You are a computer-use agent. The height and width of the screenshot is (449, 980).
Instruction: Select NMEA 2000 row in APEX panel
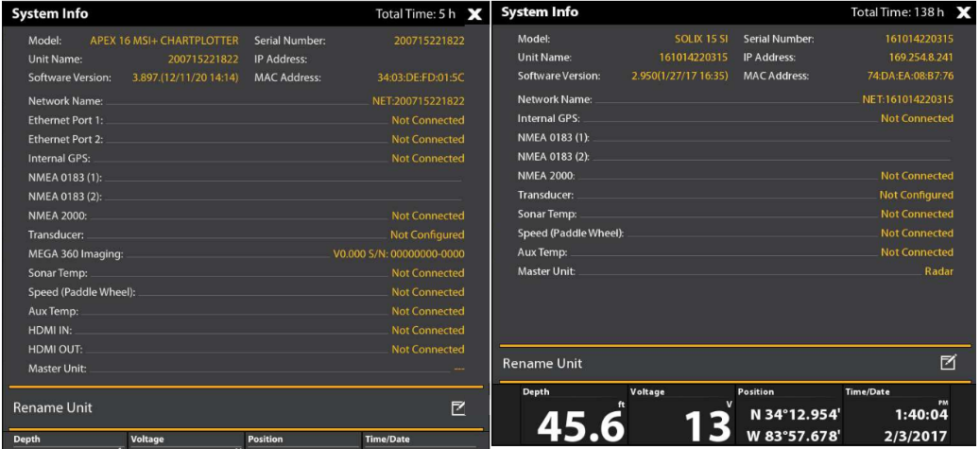247,216
